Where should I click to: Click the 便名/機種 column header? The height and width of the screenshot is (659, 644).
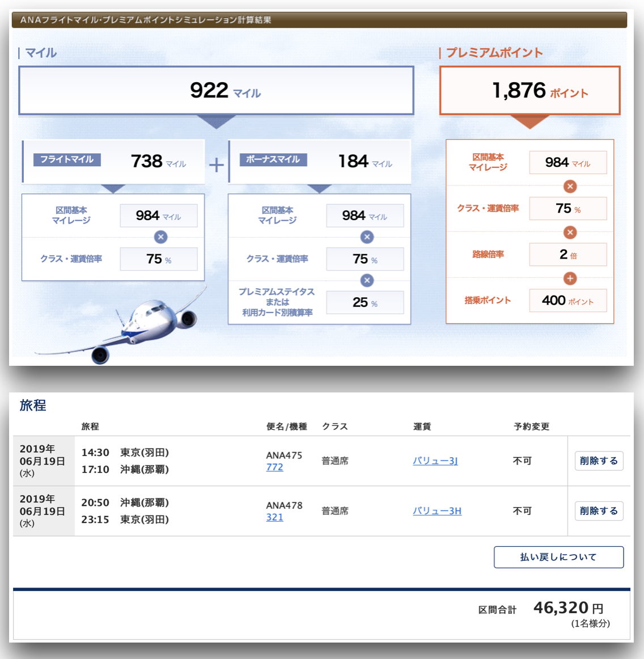[x=286, y=426]
